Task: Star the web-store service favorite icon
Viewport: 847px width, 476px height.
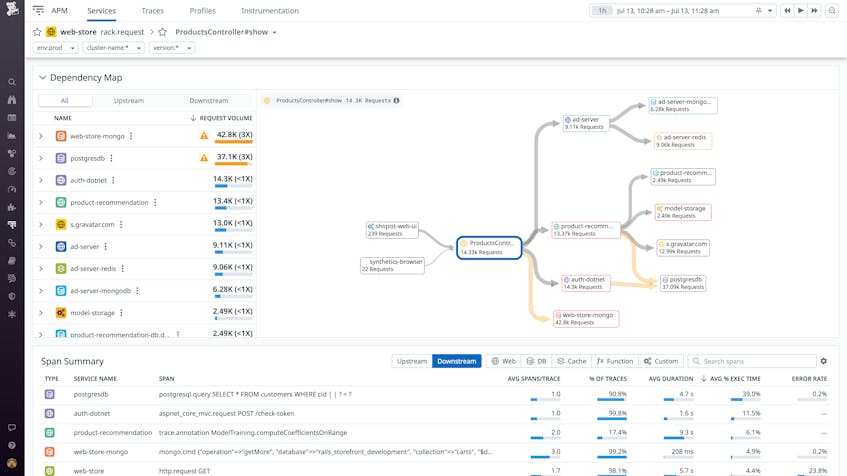Action: coord(37,32)
